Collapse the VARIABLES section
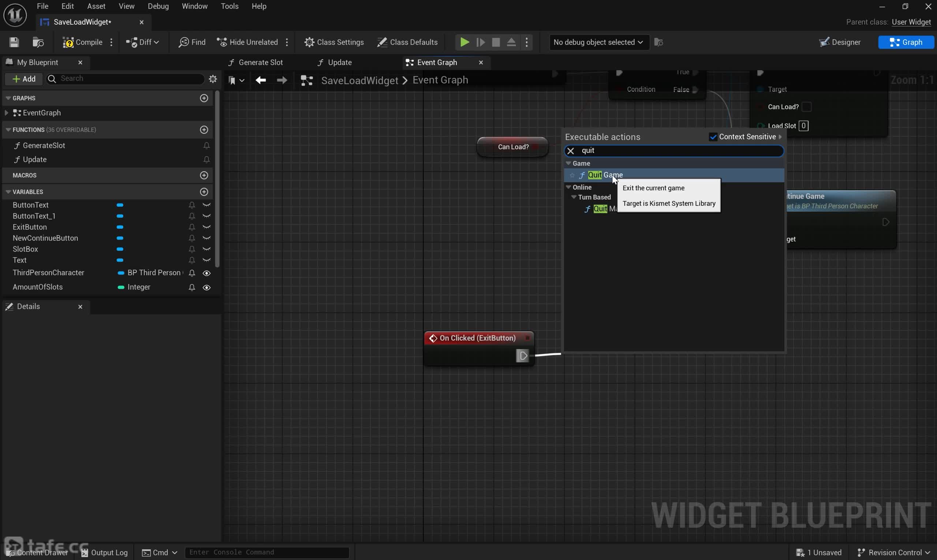Viewport: 937px width, 560px height. (x=8, y=192)
